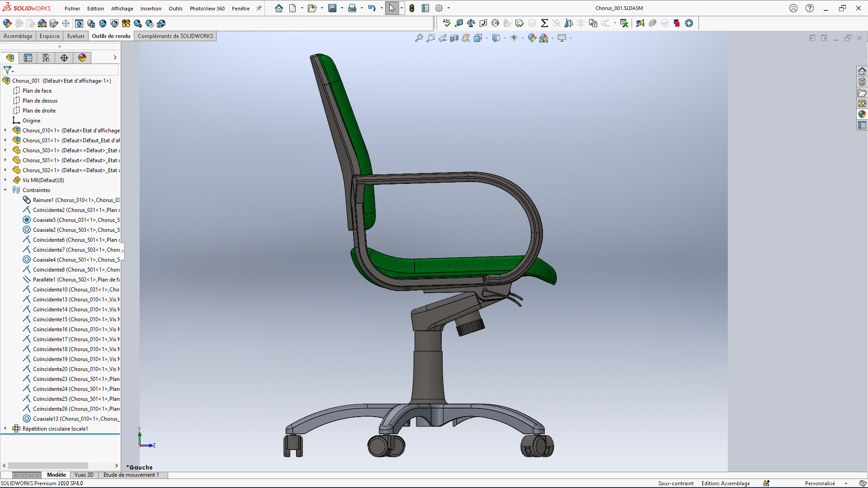
Task: Open the SOLIDWORKS Resources home icon in task pane
Action: (x=862, y=71)
